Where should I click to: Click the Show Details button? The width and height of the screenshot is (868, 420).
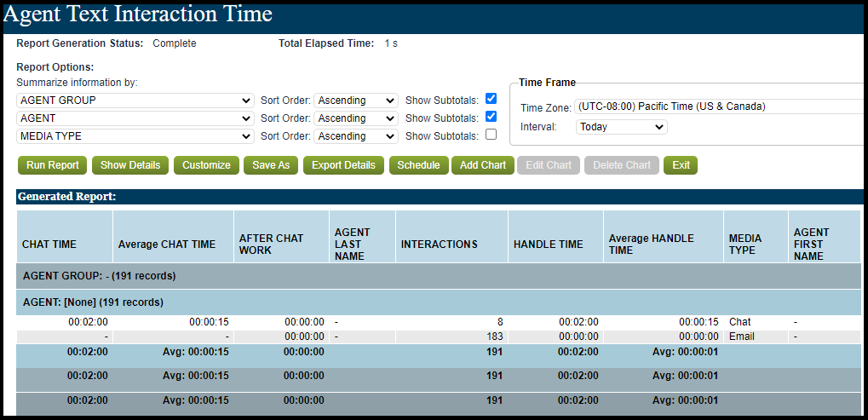[x=130, y=165]
